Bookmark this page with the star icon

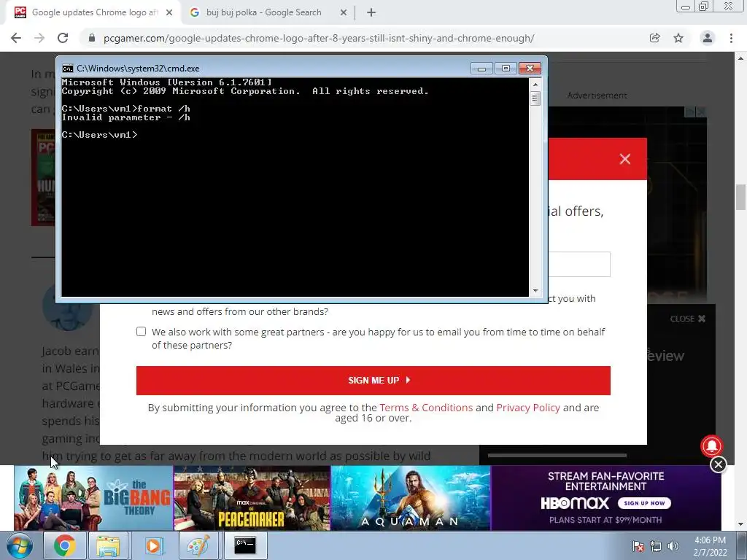678,38
